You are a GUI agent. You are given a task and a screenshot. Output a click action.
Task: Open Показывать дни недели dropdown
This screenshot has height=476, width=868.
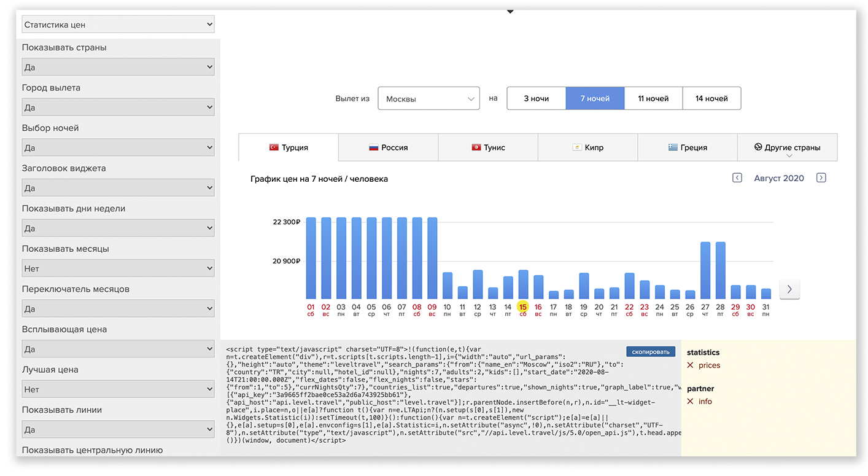pyautogui.click(x=118, y=228)
